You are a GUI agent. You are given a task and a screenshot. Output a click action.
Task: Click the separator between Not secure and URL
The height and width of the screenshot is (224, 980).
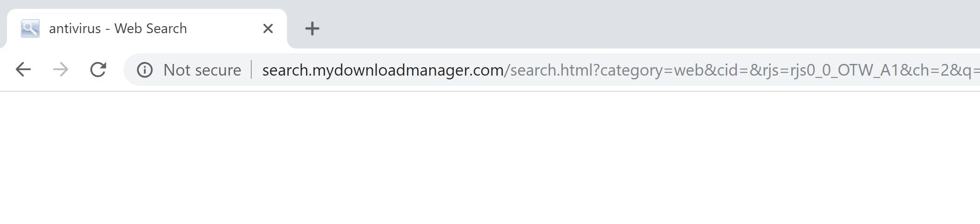tap(252, 70)
